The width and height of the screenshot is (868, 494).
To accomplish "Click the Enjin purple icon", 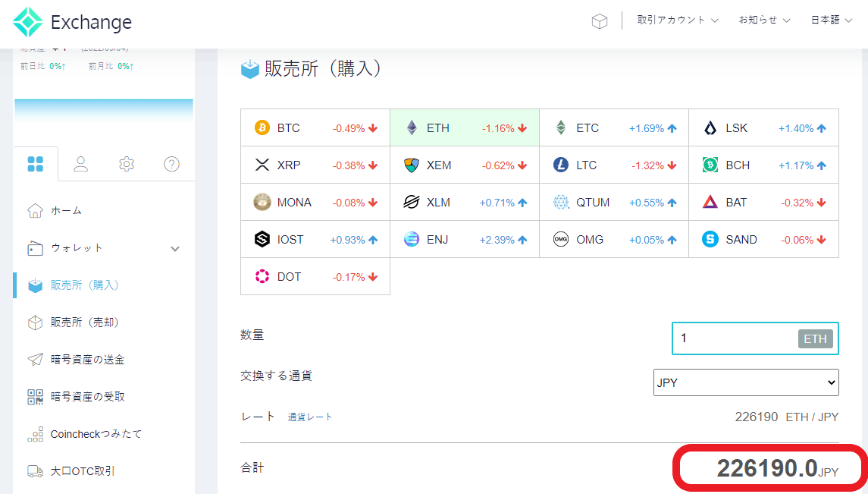I will 412,239.
